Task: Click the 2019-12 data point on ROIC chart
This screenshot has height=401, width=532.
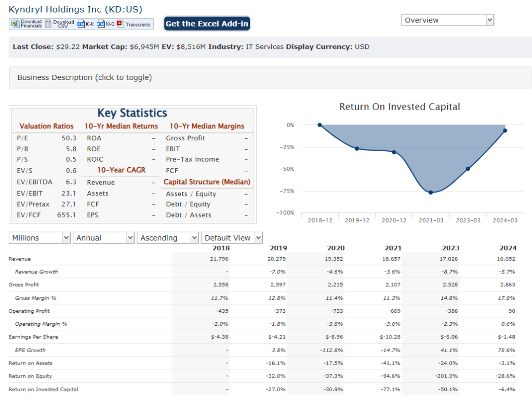Action: [x=356, y=149]
